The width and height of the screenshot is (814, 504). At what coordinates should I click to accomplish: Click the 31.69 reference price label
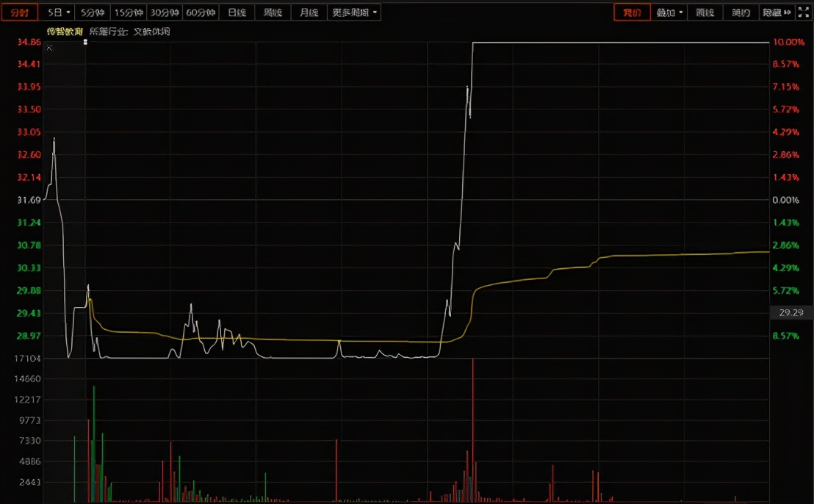[x=29, y=200]
